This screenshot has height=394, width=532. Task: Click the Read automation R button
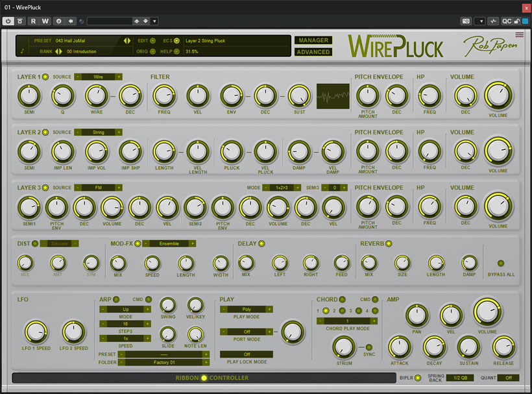click(x=33, y=21)
